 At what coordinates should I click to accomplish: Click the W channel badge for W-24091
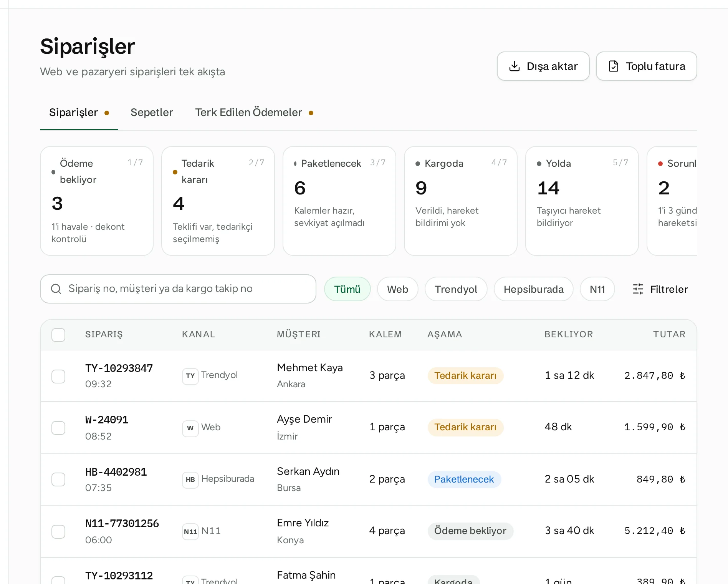[x=190, y=428]
